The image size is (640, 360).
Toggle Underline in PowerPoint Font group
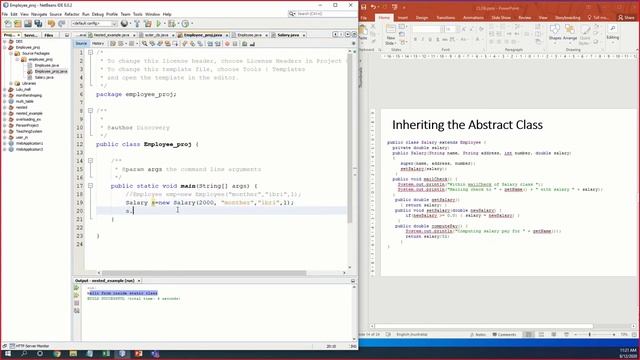(430, 40)
